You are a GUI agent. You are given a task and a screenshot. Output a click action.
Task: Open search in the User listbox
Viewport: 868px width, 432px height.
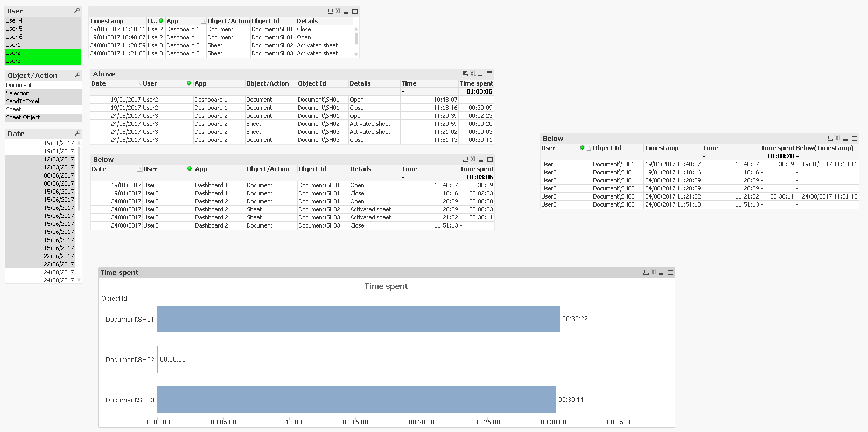[x=77, y=11]
